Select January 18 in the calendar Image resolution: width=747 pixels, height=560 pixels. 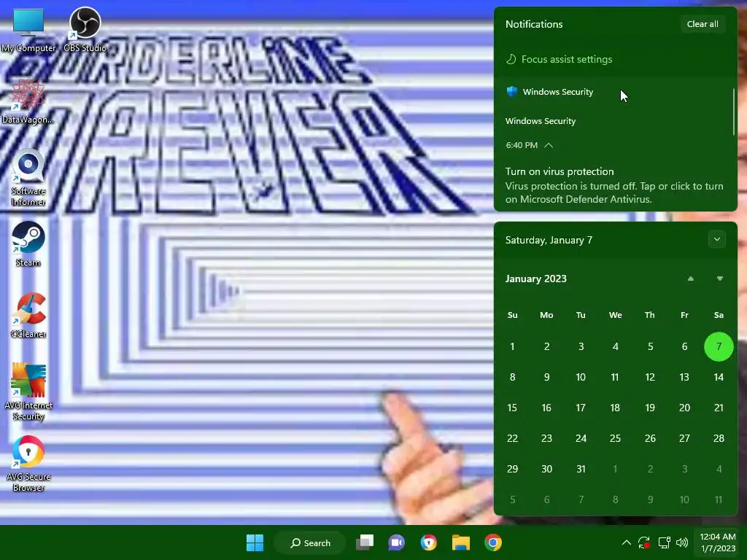pyautogui.click(x=615, y=408)
